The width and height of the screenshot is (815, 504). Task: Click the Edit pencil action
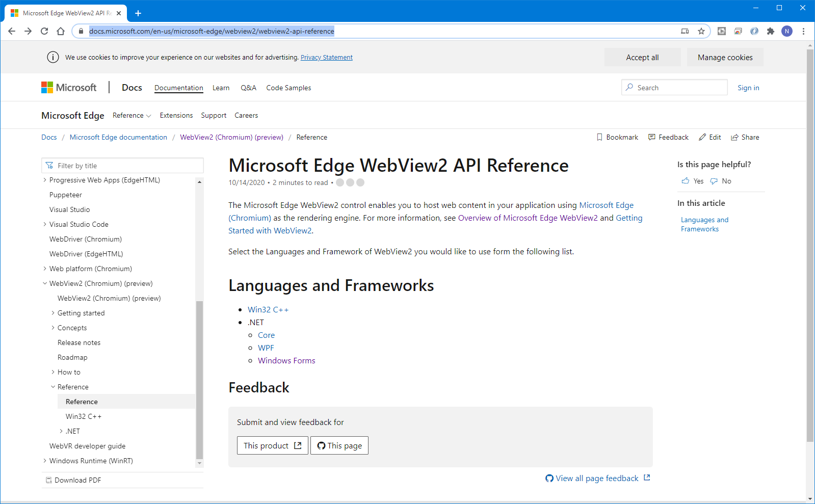710,137
